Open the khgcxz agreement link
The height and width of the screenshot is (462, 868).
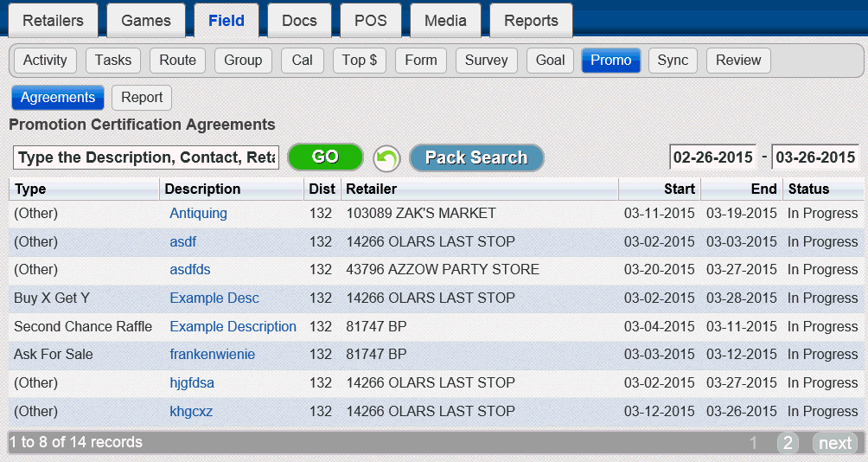click(x=191, y=412)
